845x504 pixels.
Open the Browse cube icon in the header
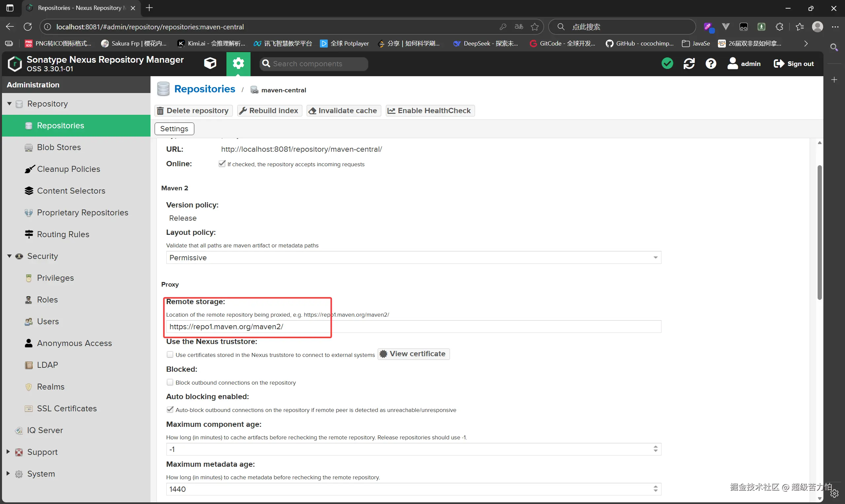coord(210,64)
